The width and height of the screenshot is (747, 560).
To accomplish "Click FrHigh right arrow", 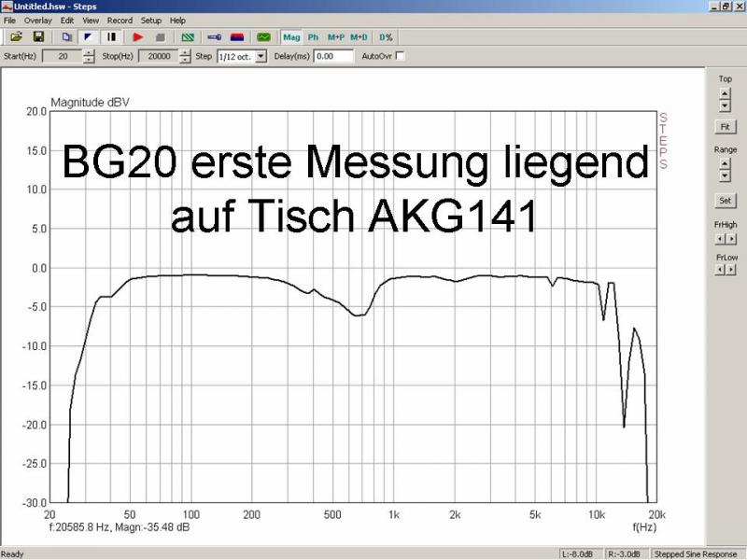I will pos(731,239).
